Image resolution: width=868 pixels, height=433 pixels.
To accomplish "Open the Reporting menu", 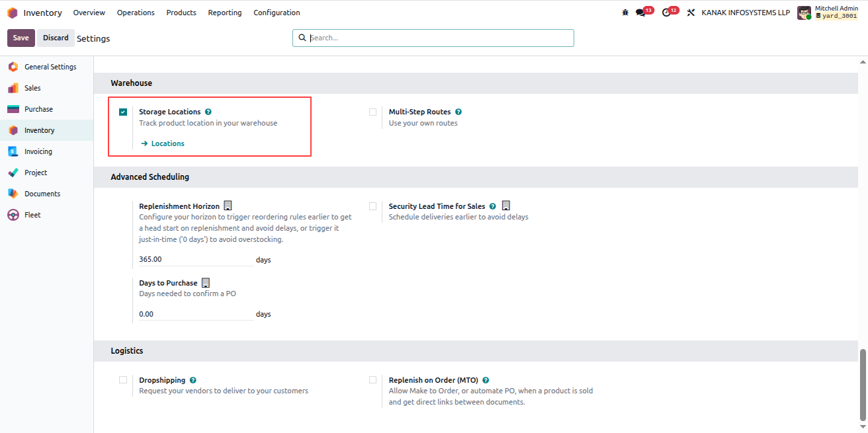I will [x=225, y=13].
